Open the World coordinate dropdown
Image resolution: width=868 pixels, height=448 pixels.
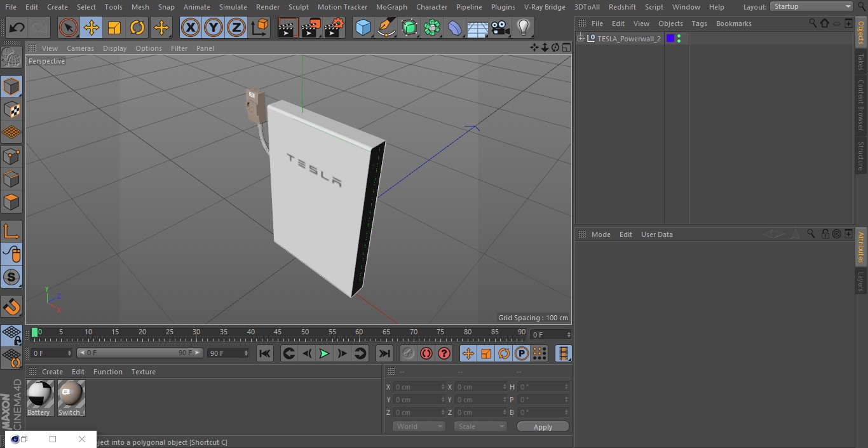coord(418,426)
